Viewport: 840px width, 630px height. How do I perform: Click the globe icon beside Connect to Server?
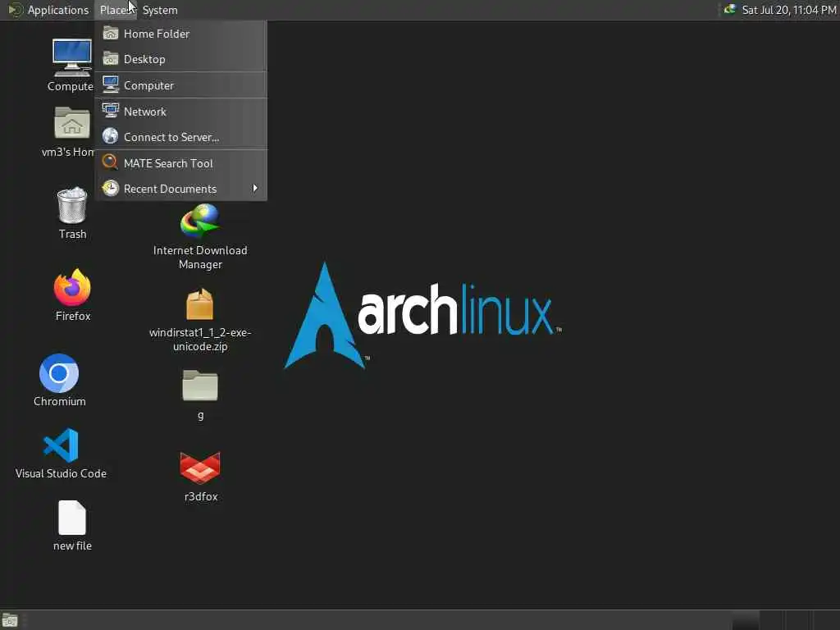111,136
